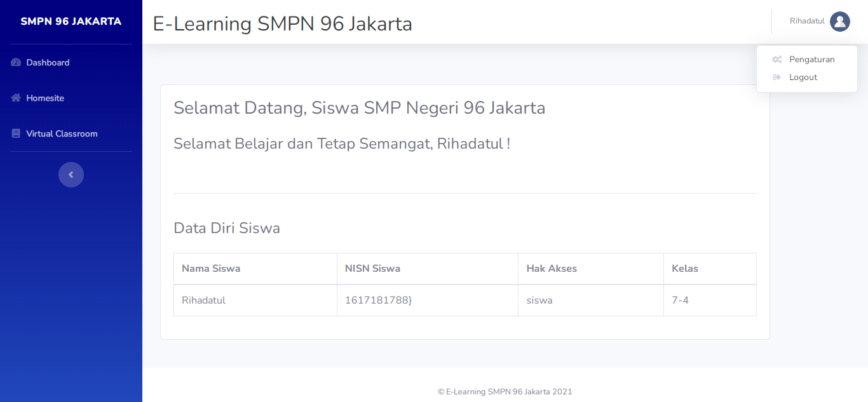Choose Logout from the user menu

tap(803, 77)
